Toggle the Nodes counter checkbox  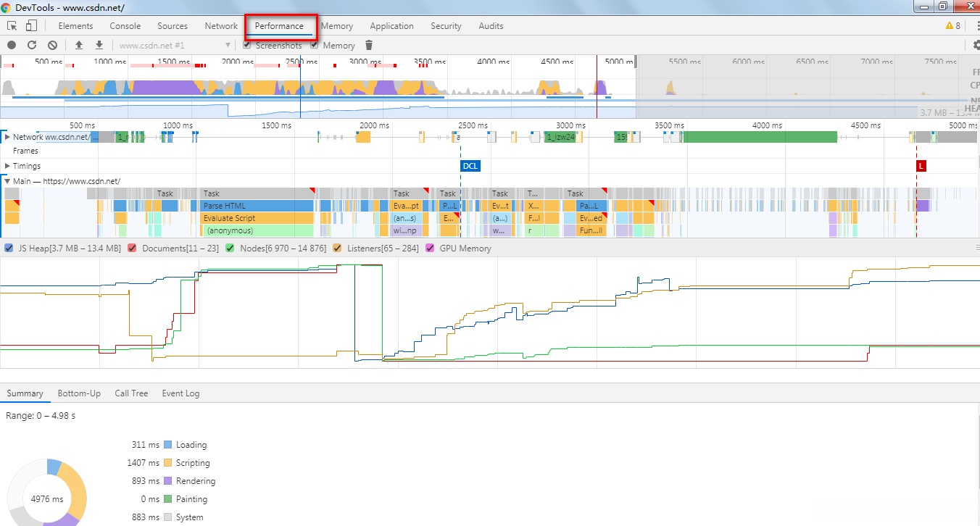230,249
